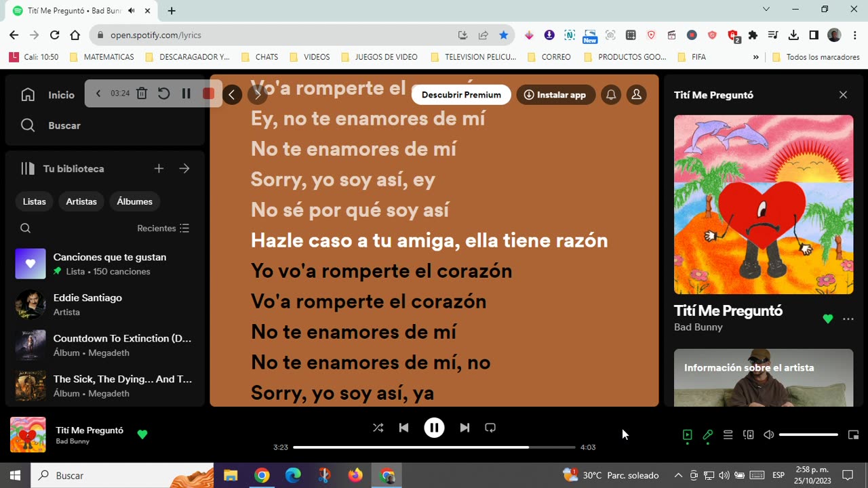This screenshot has width=868, height=488.
Task: Toggle Now Playing view icon
Action: point(688,435)
